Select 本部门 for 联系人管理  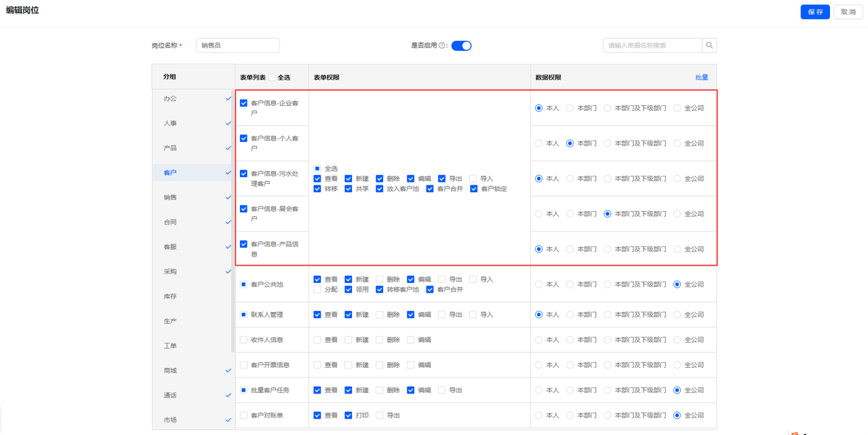(x=570, y=315)
